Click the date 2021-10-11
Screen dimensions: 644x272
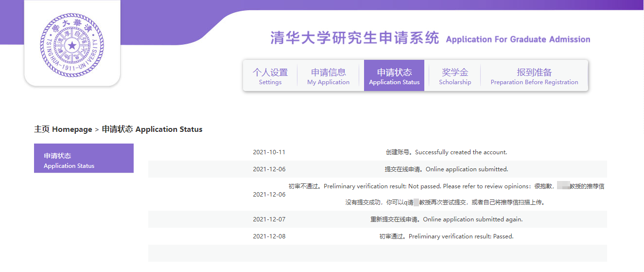(269, 152)
